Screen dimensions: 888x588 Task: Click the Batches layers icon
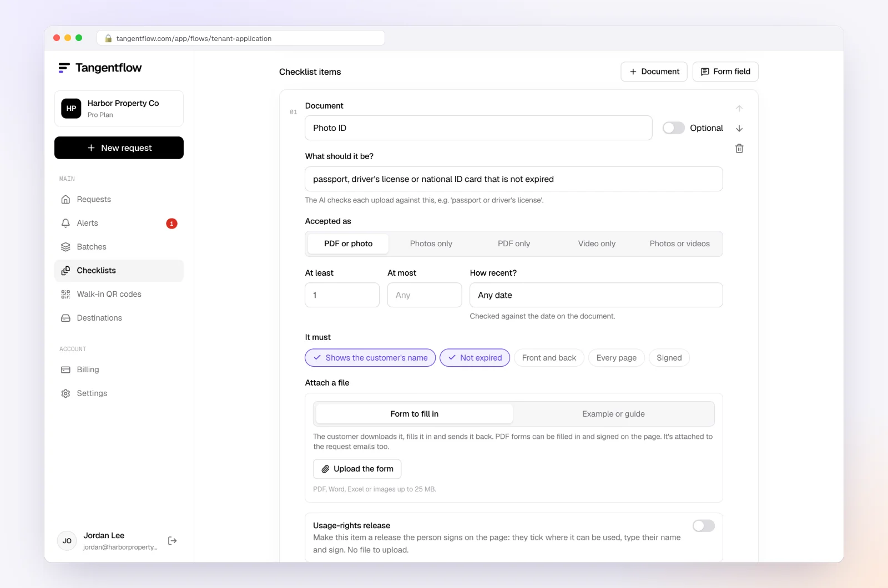[65, 247]
